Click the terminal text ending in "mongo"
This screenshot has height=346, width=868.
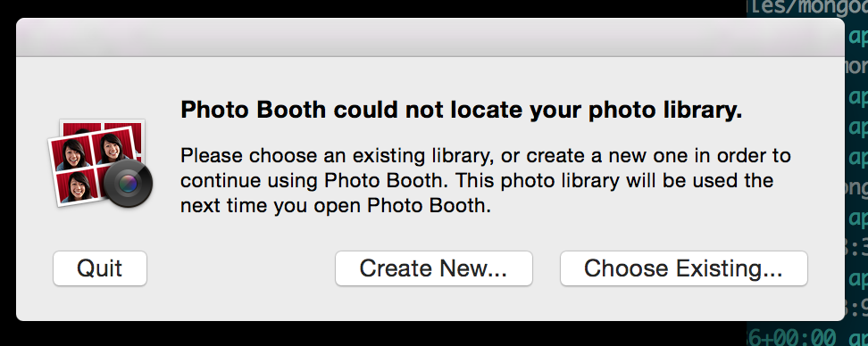pos(808,8)
